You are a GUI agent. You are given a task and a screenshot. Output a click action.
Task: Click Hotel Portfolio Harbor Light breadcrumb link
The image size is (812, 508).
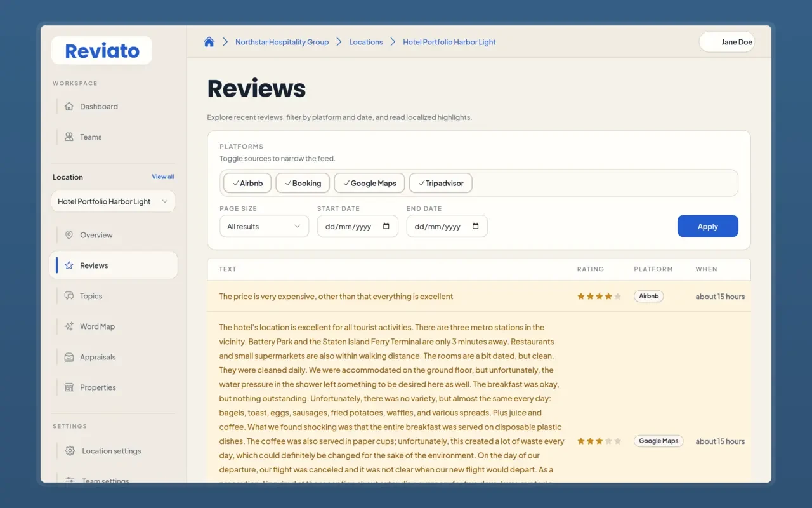pyautogui.click(x=449, y=42)
